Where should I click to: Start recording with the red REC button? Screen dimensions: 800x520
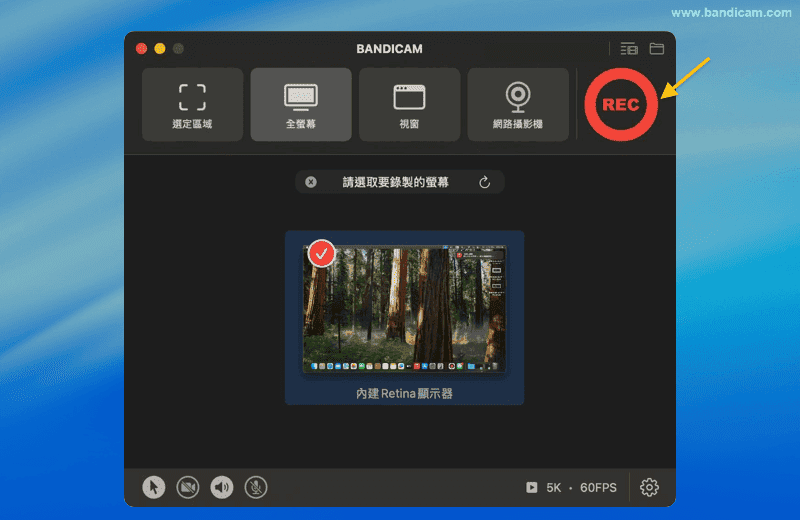point(620,105)
